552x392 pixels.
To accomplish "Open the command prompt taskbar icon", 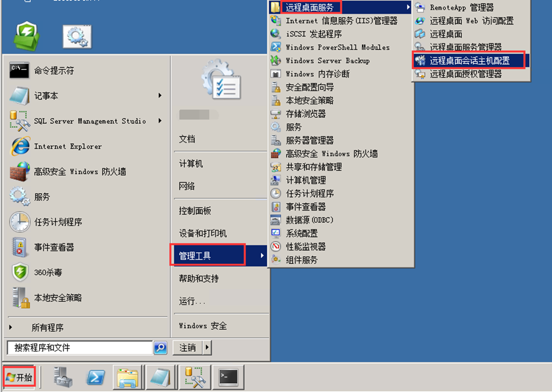I will 228,377.
